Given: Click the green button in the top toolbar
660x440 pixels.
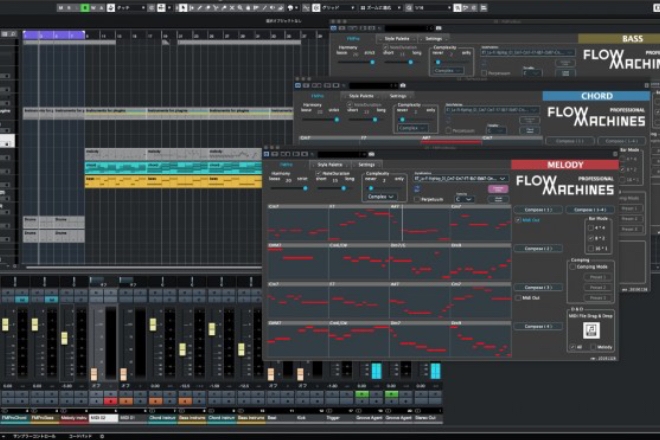Looking at the screenshot, I should click(86, 6).
